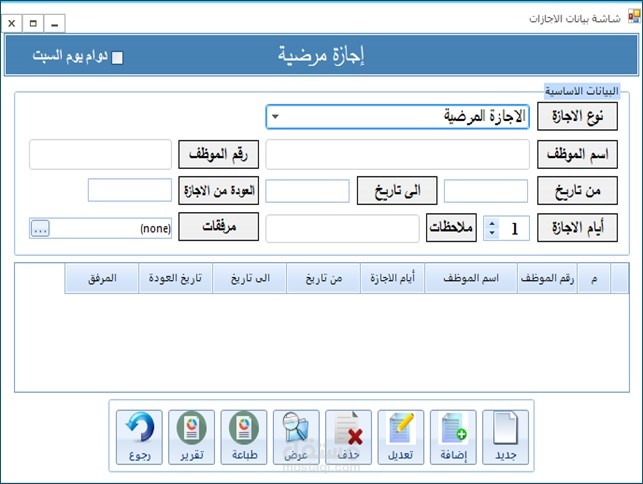This screenshot has width=643, height=484.
Task: Click the grid row selector header cell
Action: tap(620, 279)
